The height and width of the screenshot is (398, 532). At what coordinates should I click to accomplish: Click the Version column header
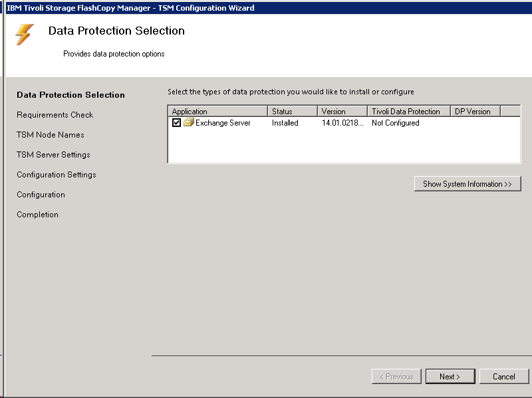tap(342, 112)
